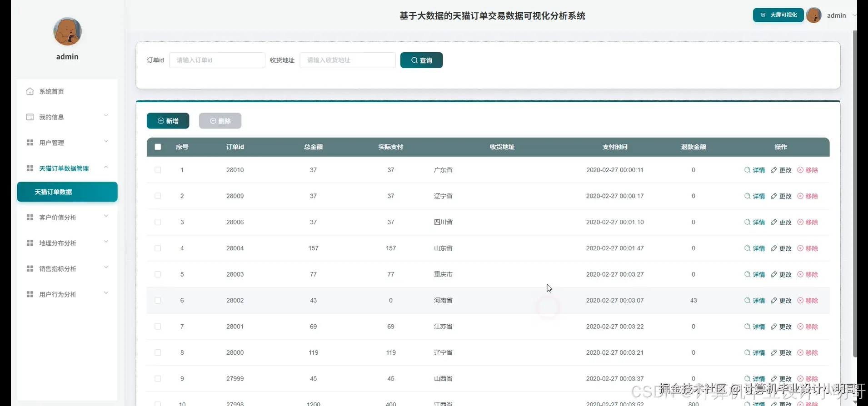Viewport: 868px width, 406px height.
Task: Remove order 28003 with 移除
Action: (x=808, y=274)
